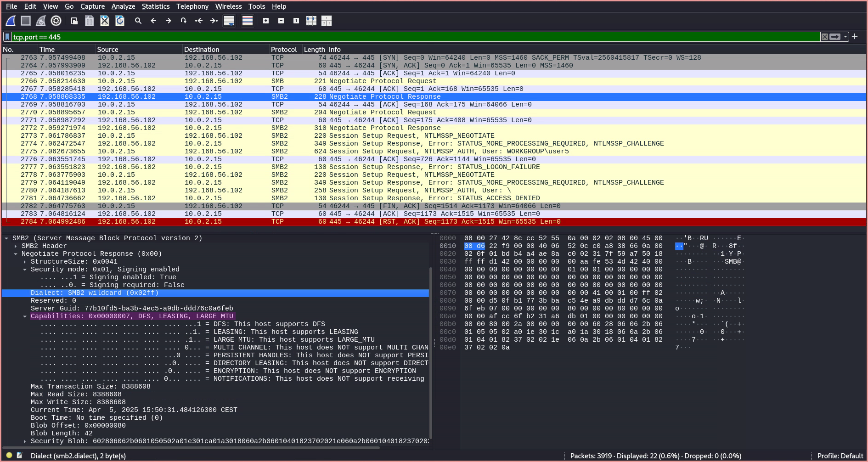This screenshot has width=868, height=462.
Task: Collapse Negotiate Protocol Response (0x00) node
Action: 16,254
